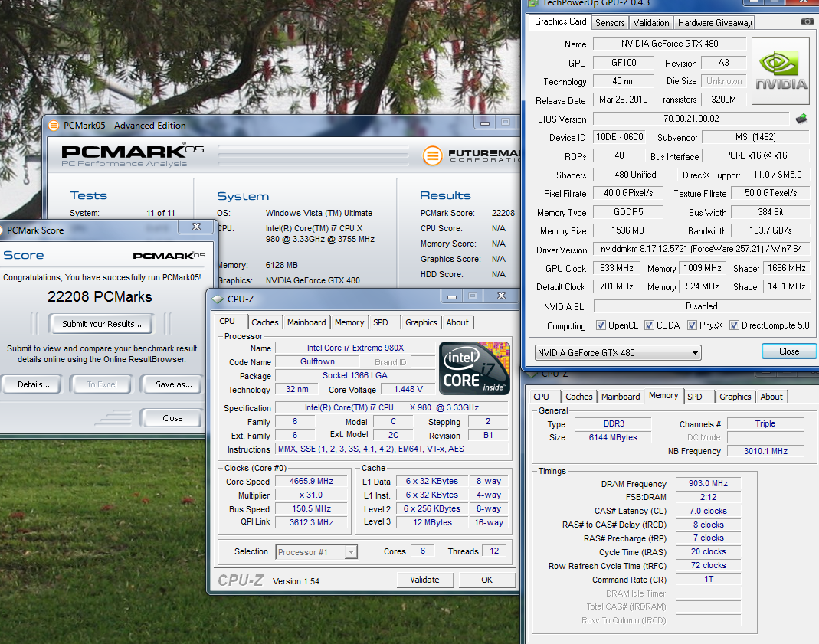Select the Graphics Card tab in GPU-Z
The image size is (819, 644).
(561, 21)
